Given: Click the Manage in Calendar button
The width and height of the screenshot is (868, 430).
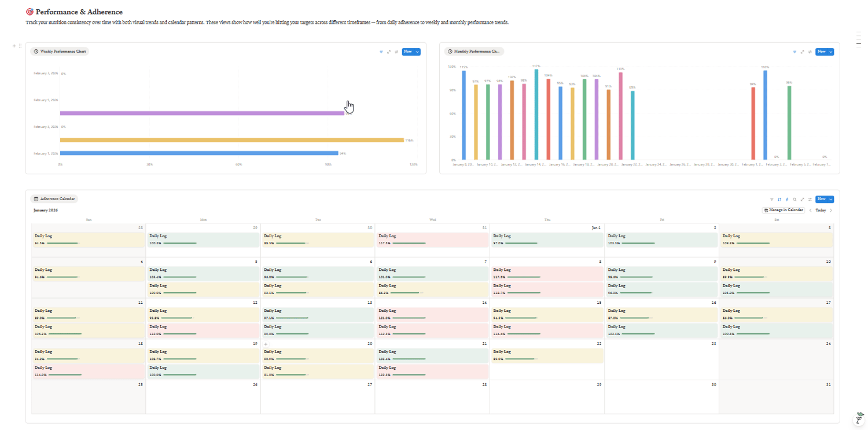Looking at the screenshot, I should 784,210.
